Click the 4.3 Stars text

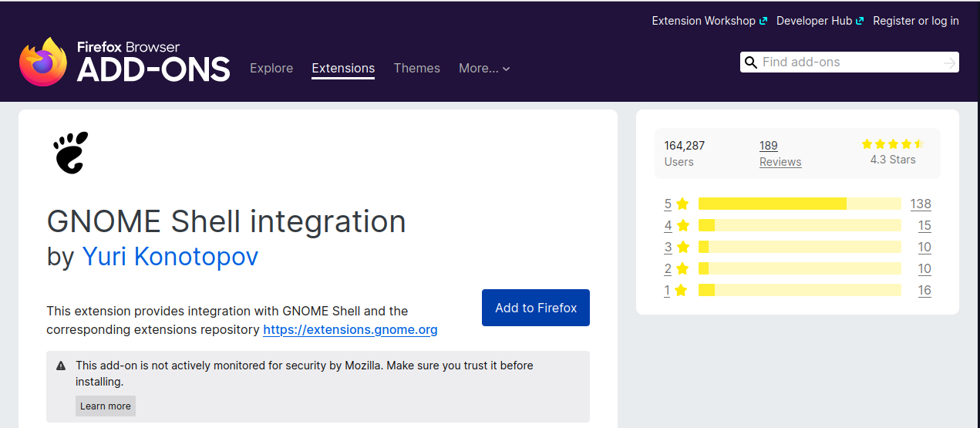(893, 160)
